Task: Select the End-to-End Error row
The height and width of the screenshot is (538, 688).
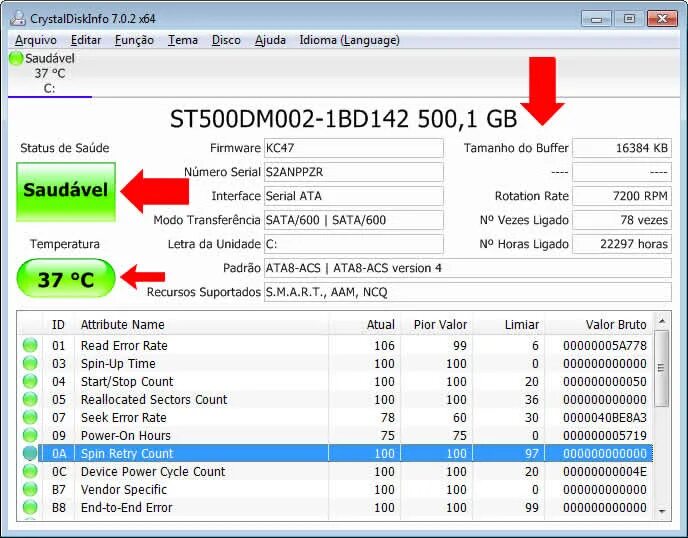Action: point(335,507)
